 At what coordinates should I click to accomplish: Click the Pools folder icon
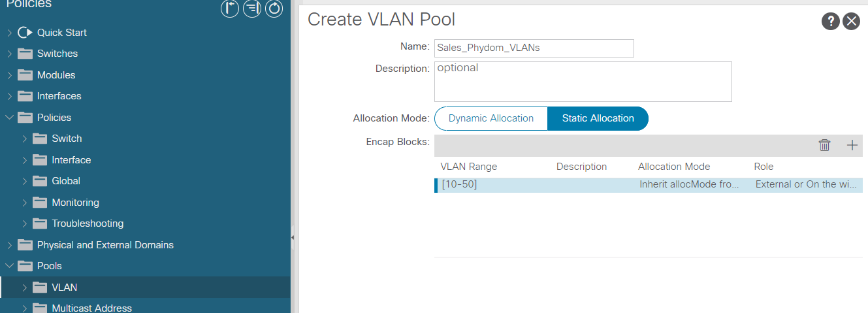25,266
